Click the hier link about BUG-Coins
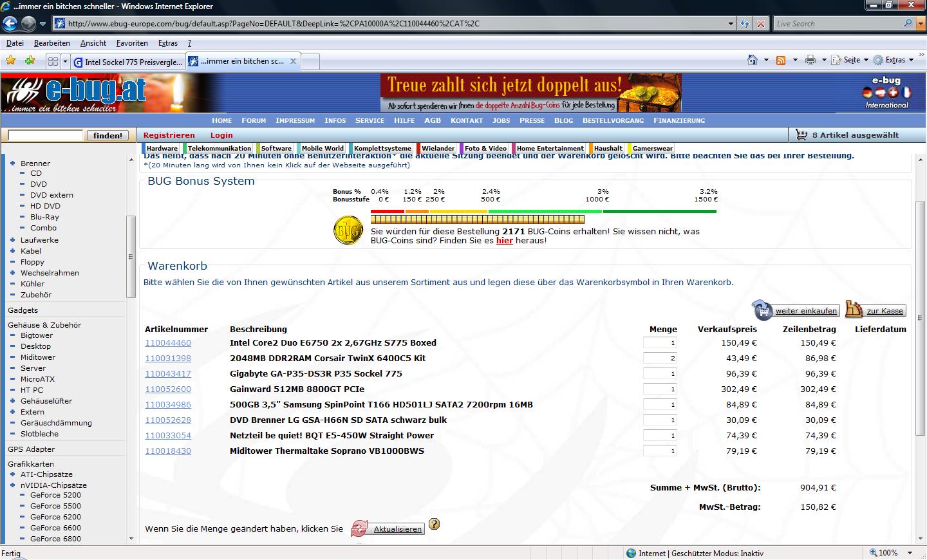 click(x=504, y=240)
